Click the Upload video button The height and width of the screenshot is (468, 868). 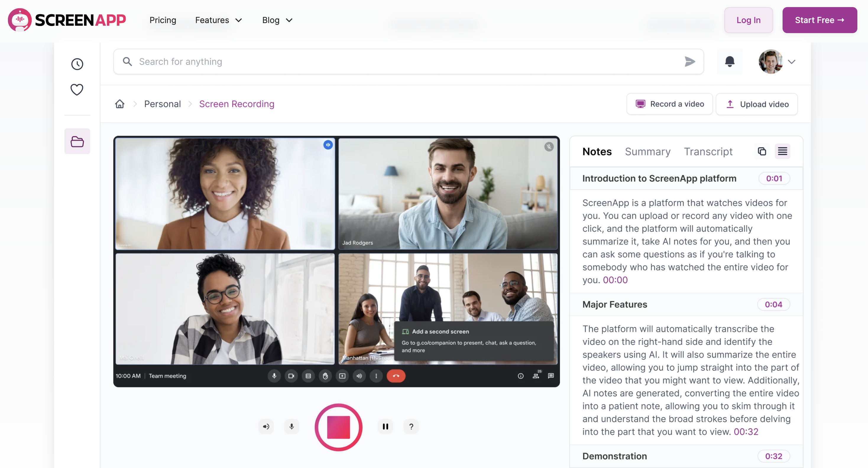757,104
